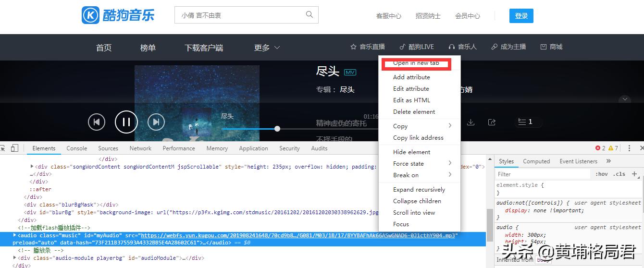The height and width of the screenshot is (268, 644).
Task: Toggle the :hov element state panel
Action: 601,174
